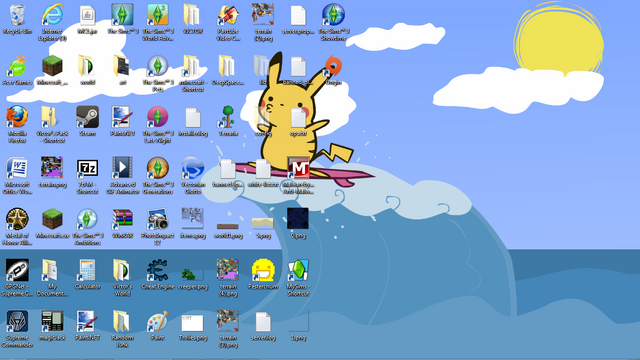This screenshot has width=640, height=360.
Task: Launch Microsoft Paint
Action: tap(158, 322)
